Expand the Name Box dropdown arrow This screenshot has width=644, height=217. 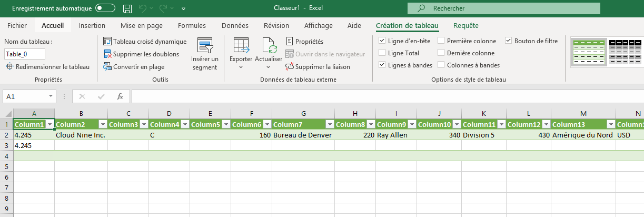tap(51, 96)
